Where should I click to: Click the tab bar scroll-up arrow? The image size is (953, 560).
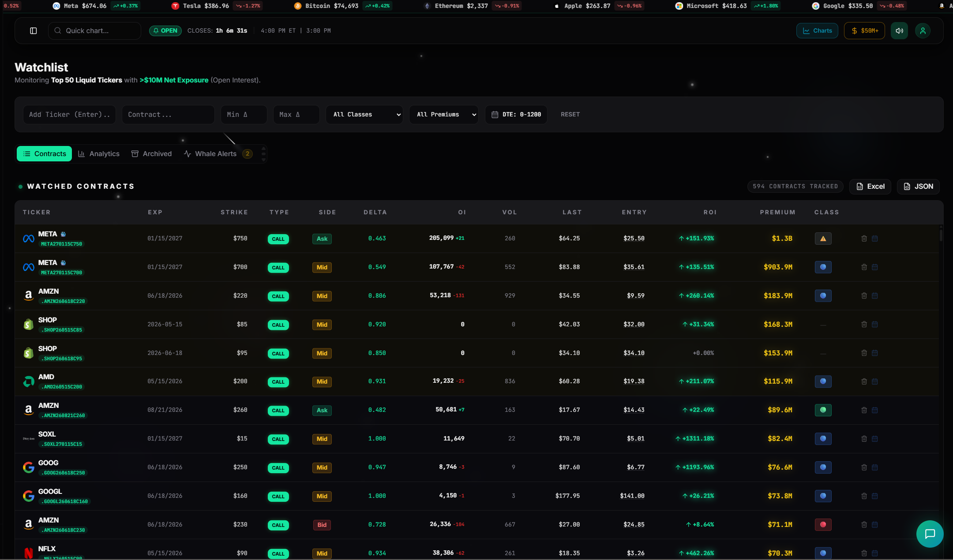tap(263, 148)
